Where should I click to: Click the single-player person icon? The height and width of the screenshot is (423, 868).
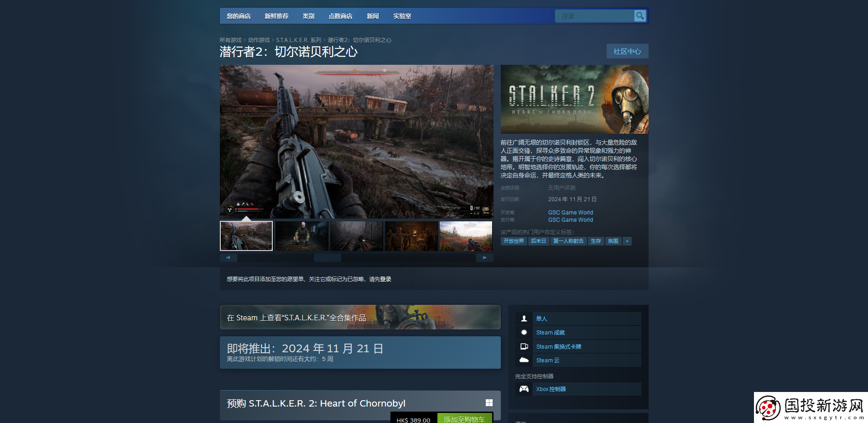click(524, 319)
